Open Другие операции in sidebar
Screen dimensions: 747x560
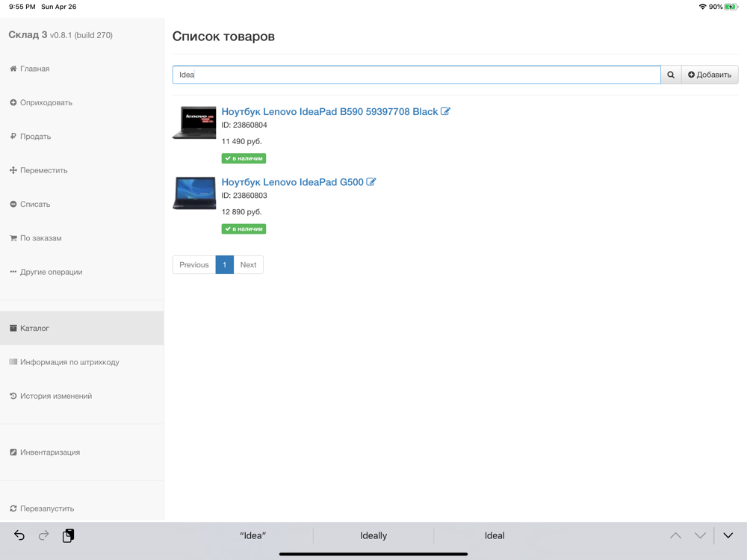[x=82, y=272]
